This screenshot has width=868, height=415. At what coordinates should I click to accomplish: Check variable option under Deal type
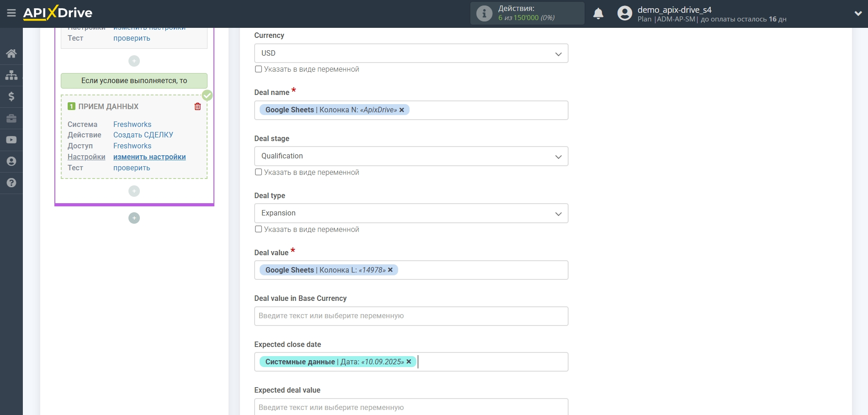point(258,229)
